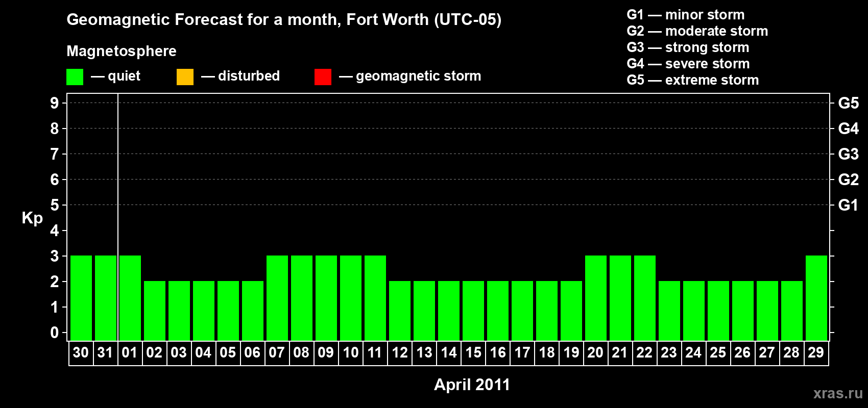This screenshot has width=868, height=408.
Task: Click the 'geomagnetic storm' legend label
Action: pyautogui.click(x=418, y=76)
